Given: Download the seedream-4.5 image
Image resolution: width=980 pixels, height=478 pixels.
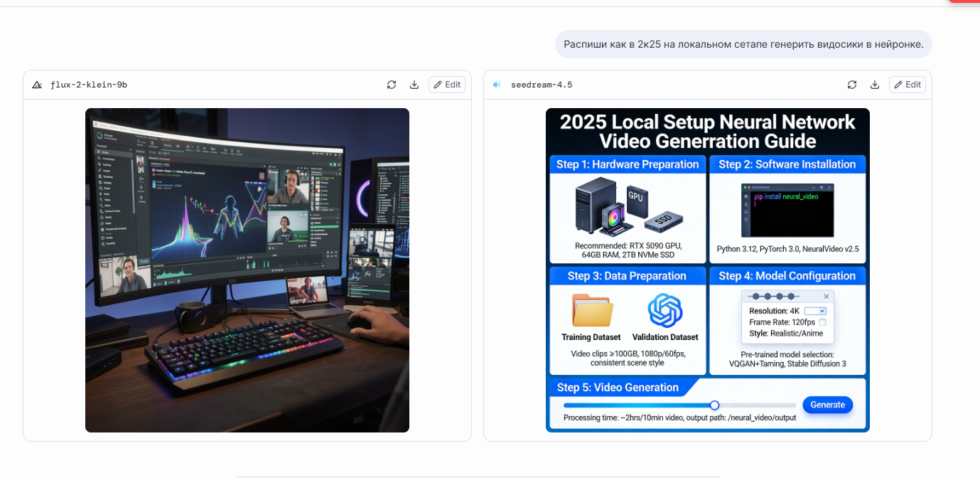Looking at the screenshot, I should (875, 85).
